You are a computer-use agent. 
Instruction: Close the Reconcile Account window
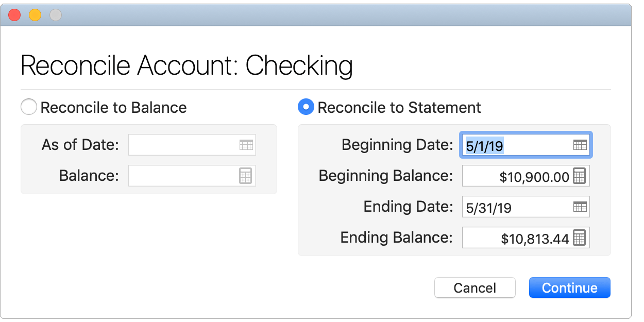point(14,15)
